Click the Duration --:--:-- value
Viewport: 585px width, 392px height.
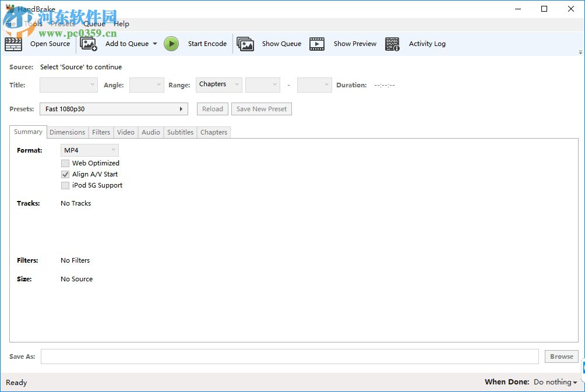385,85
